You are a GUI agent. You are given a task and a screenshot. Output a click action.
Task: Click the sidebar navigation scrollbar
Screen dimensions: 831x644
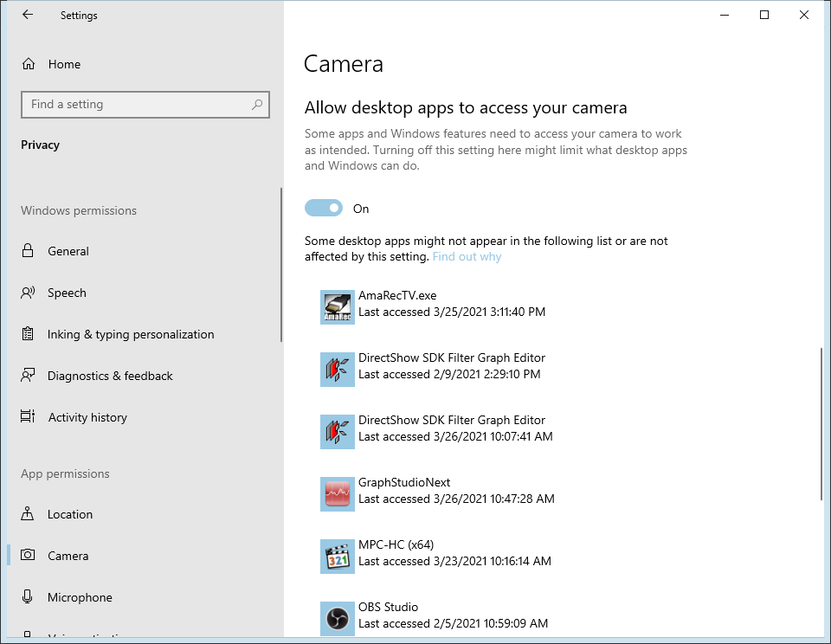pos(280,265)
